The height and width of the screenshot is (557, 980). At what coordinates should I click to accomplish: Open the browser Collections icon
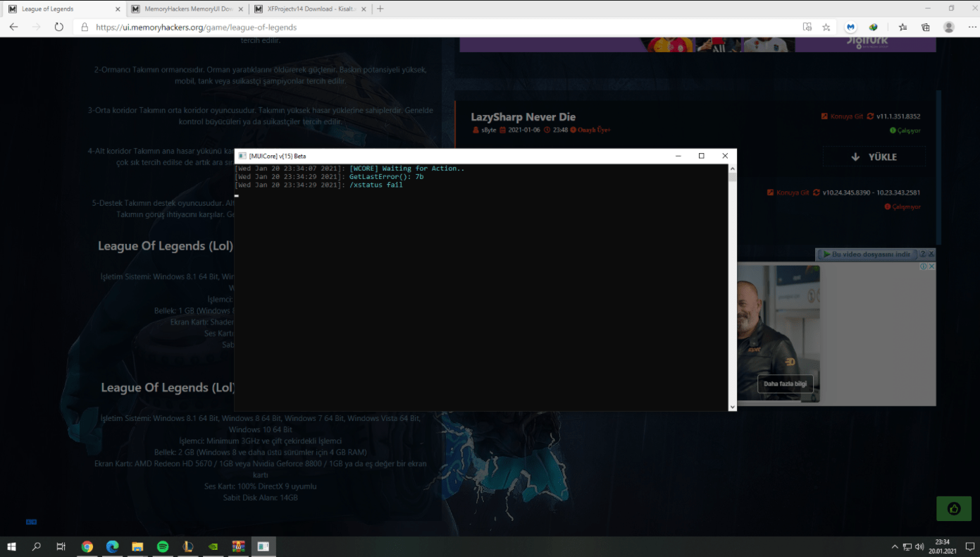click(x=926, y=27)
